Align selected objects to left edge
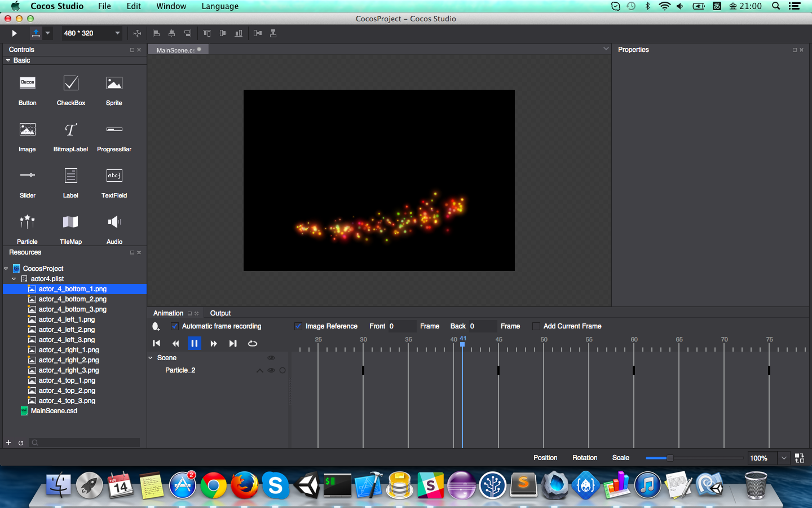The image size is (812, 508). click(x=156, y=33)
